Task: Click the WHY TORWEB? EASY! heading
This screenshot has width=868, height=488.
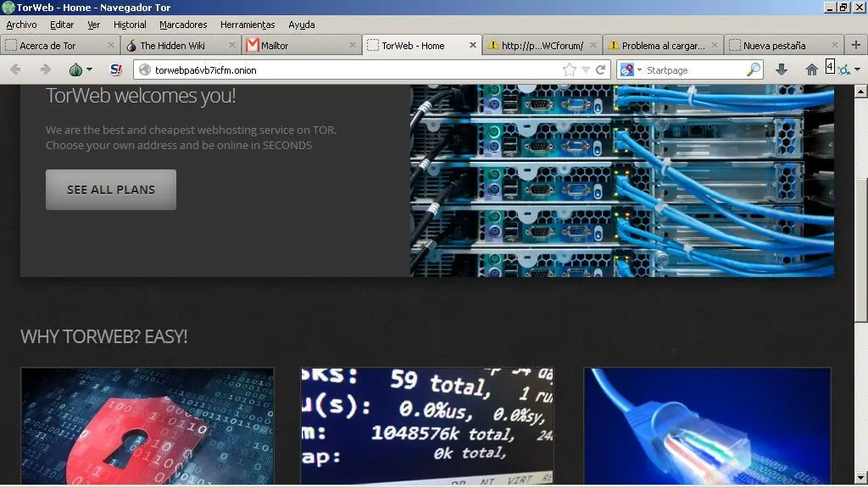Action: coord(104,336)
